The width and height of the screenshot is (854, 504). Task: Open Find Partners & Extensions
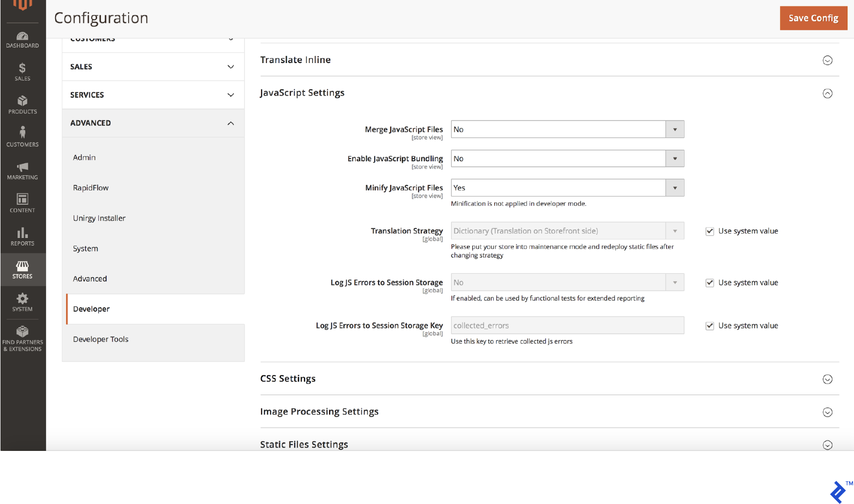click(x=22, y=337)
